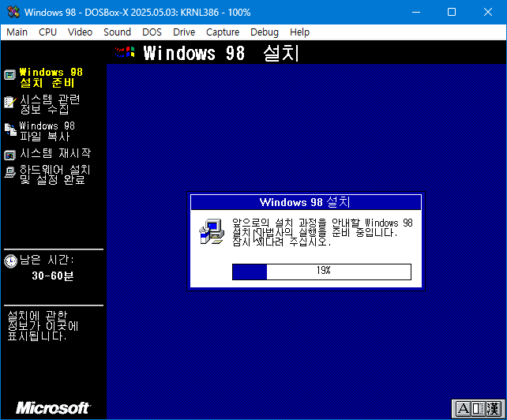507x420 pixels.
Task: Maximize the DOSBox-X window
Action: [x=452, y=13]
